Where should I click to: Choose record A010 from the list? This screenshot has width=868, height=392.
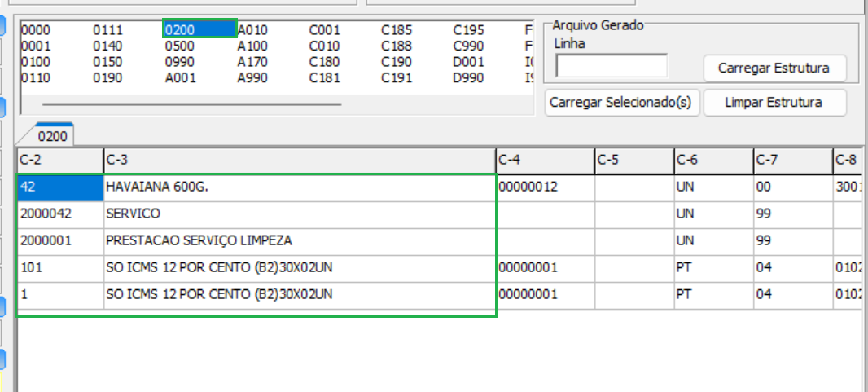(x=252, y=30)
